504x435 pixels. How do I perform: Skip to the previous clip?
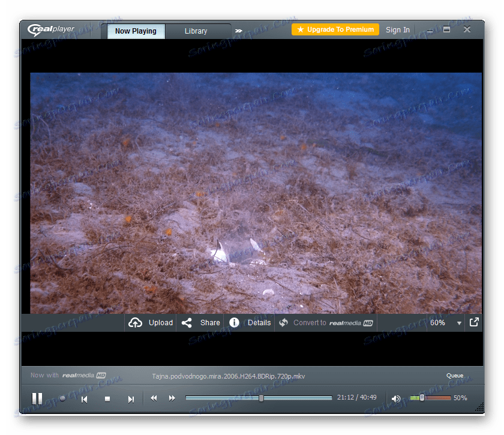[x=84, y=400]
